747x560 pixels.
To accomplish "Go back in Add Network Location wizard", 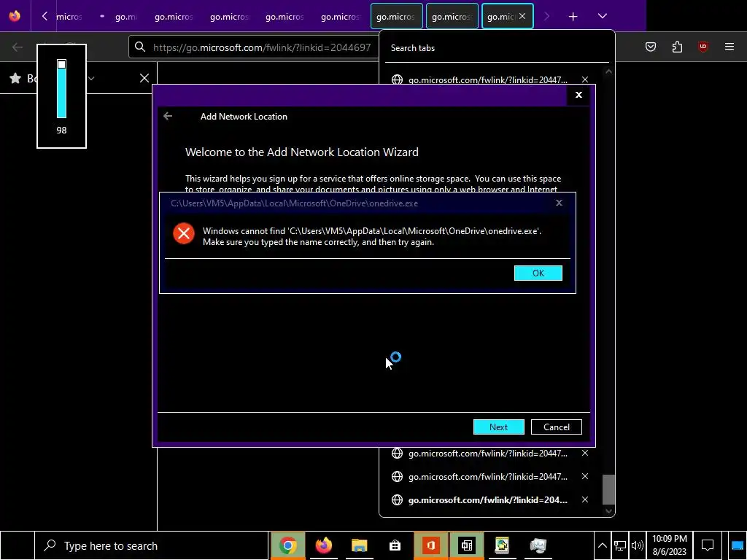I will (168, 116).
